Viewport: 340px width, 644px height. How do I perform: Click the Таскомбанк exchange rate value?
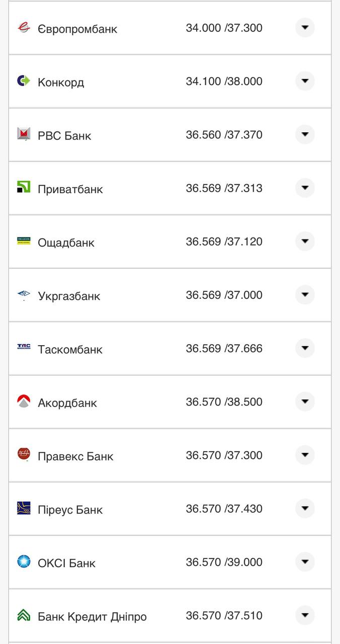click(x=223, y=348)
